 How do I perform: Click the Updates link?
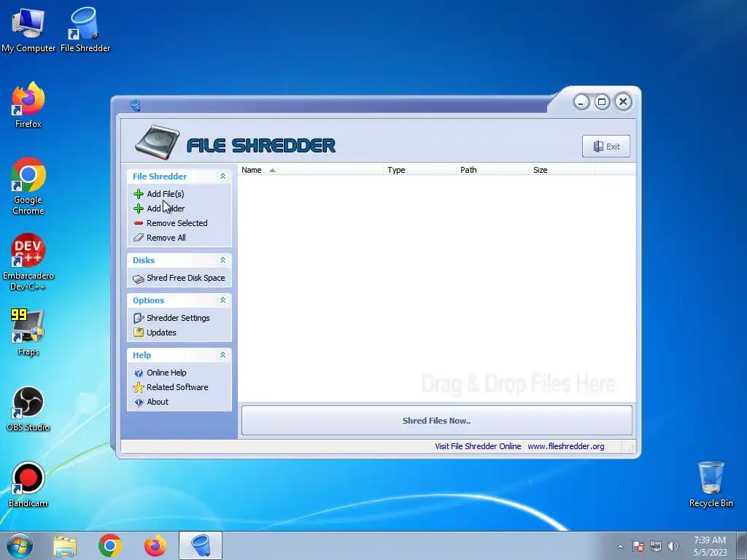tap(161, 332)
